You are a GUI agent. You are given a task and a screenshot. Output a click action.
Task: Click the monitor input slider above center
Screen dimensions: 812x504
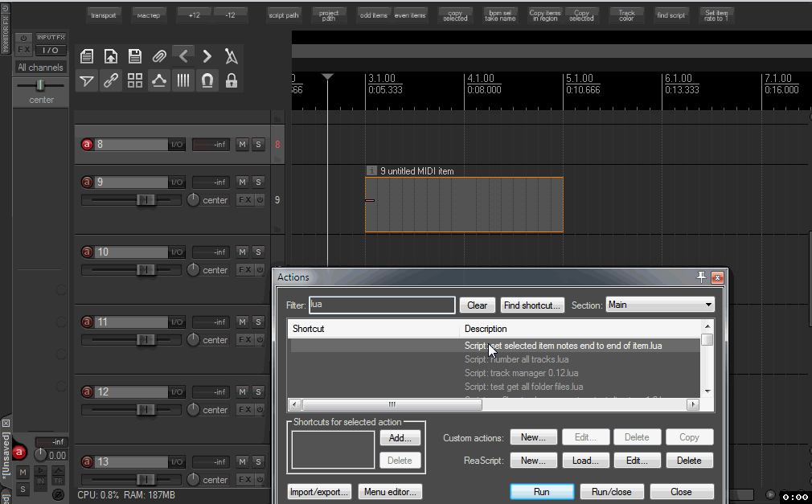(x=40, y=85)
